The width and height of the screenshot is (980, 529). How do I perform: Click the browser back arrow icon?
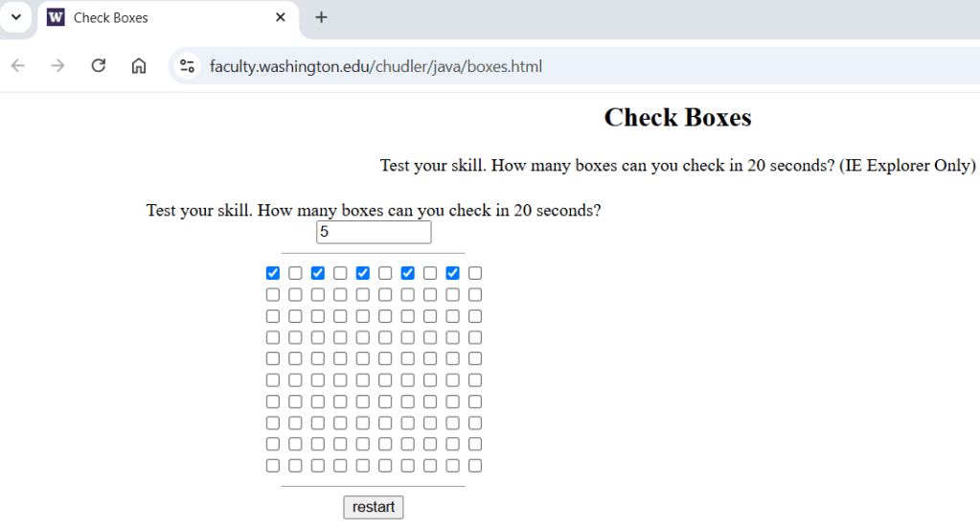[18, 66]
